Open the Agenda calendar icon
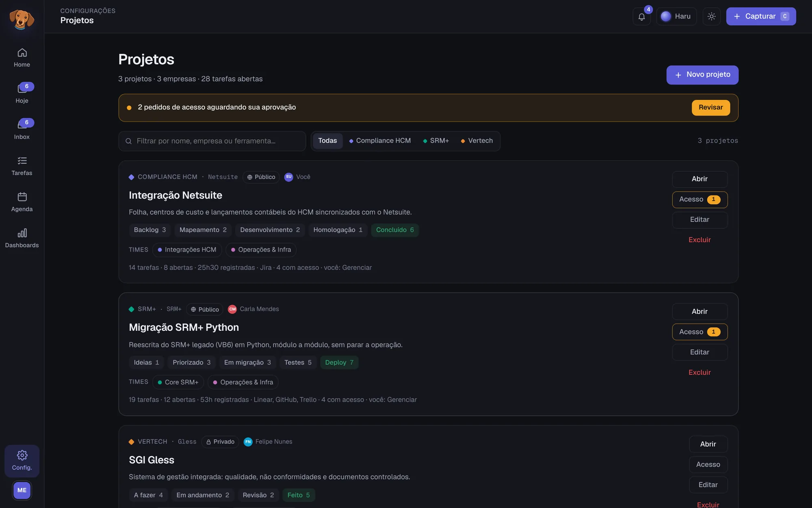The height and width of the screenshot is (508, 812). click(22, 197)
